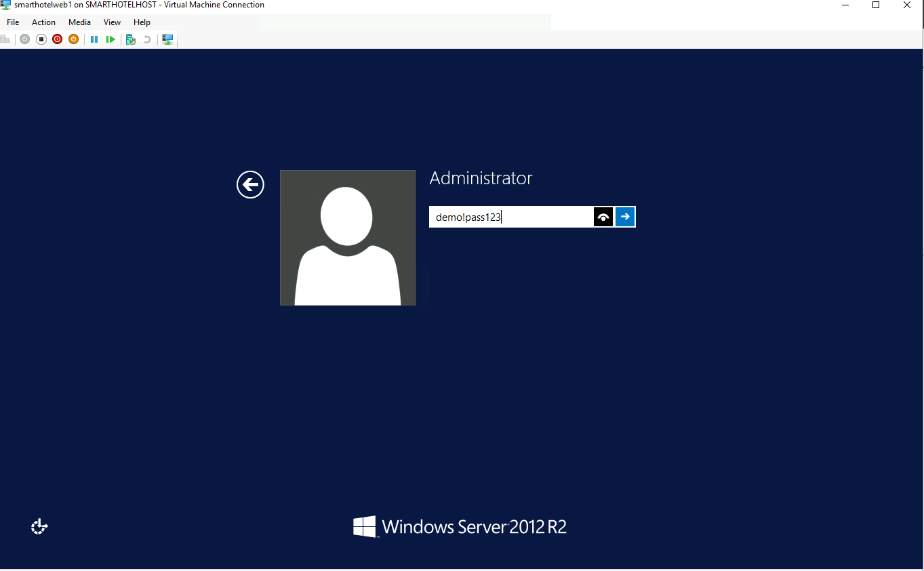The width and height of the screenshot is (924, 571).
Task: Click the grey Start VM toolbar button
Action: tap(24, 39)
